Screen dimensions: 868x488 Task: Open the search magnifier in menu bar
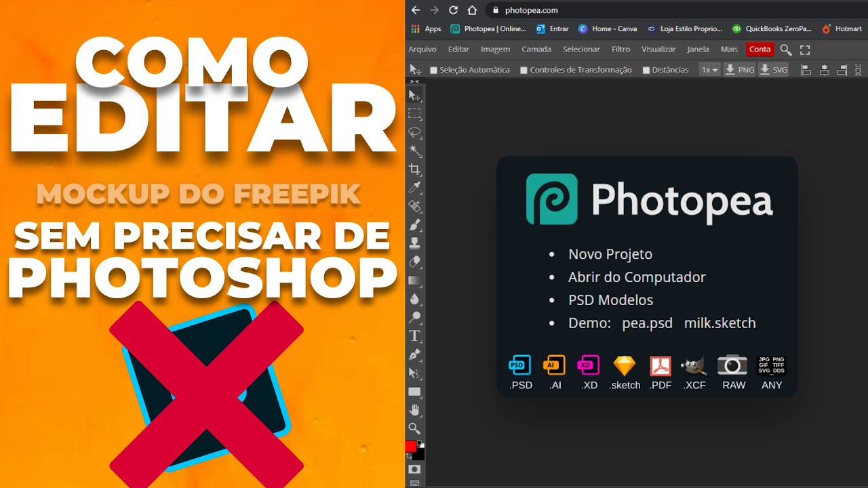coord(786,49)
